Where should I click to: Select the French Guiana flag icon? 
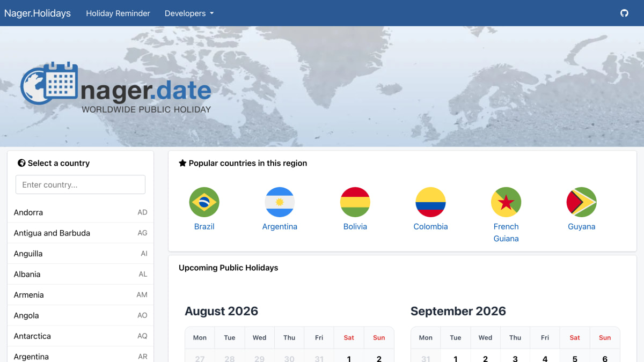click(506, 202)
